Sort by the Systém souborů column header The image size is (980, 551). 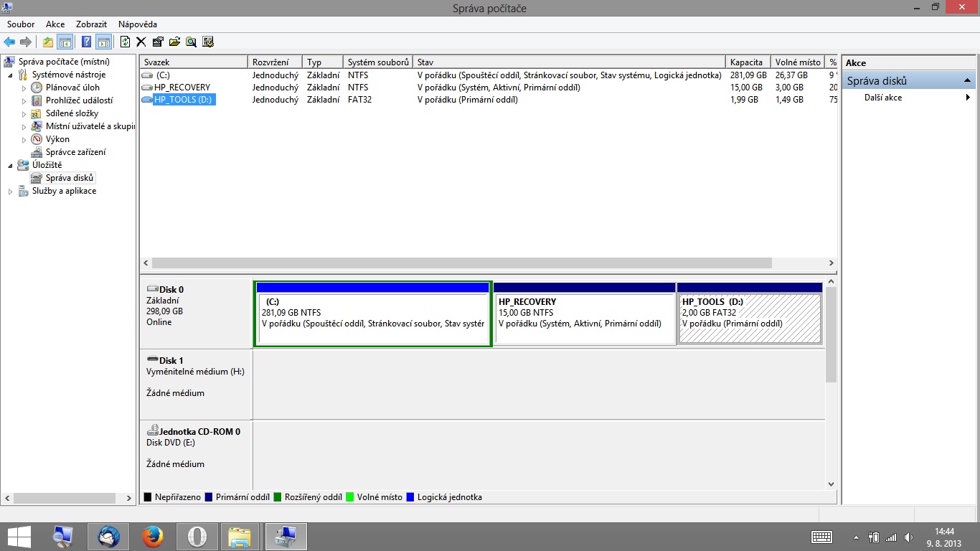tap(377, 62)
